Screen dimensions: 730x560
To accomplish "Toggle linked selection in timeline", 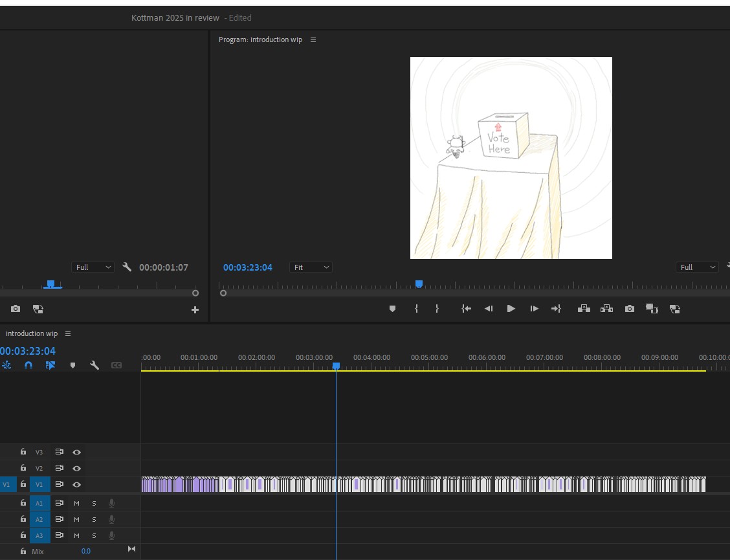I will (50, 365).
